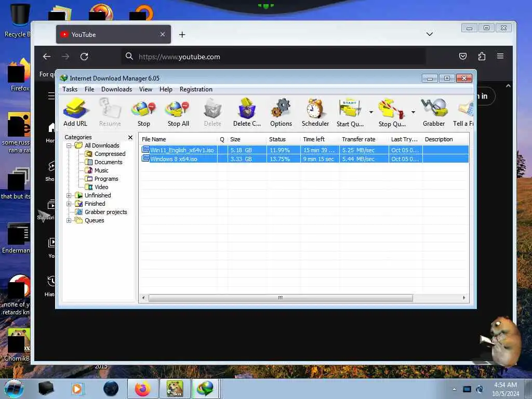Open the Tasks menu
The image size is (532, 399).
(x=70, y=89)
